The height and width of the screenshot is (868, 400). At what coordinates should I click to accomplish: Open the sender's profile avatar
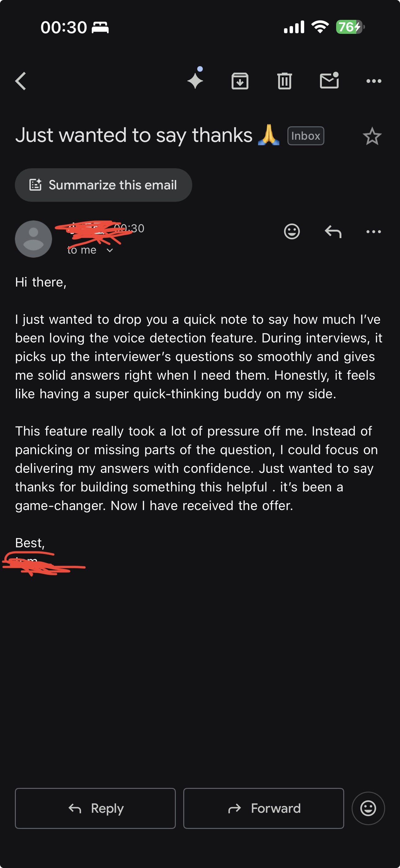coord(33,239)
